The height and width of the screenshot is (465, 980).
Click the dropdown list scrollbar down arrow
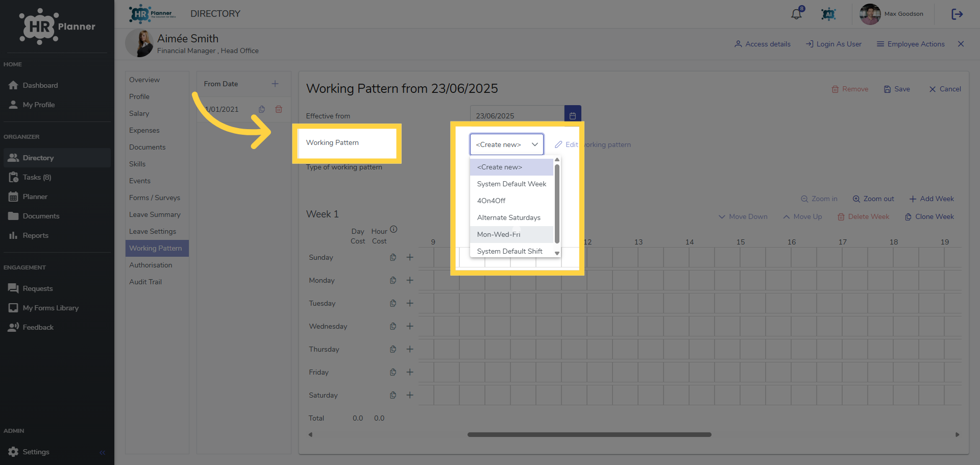click(x=557, y=253)
